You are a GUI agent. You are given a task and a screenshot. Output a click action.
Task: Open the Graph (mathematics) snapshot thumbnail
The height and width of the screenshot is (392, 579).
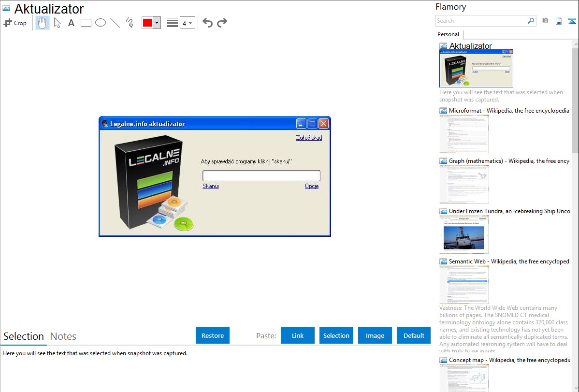464,184
